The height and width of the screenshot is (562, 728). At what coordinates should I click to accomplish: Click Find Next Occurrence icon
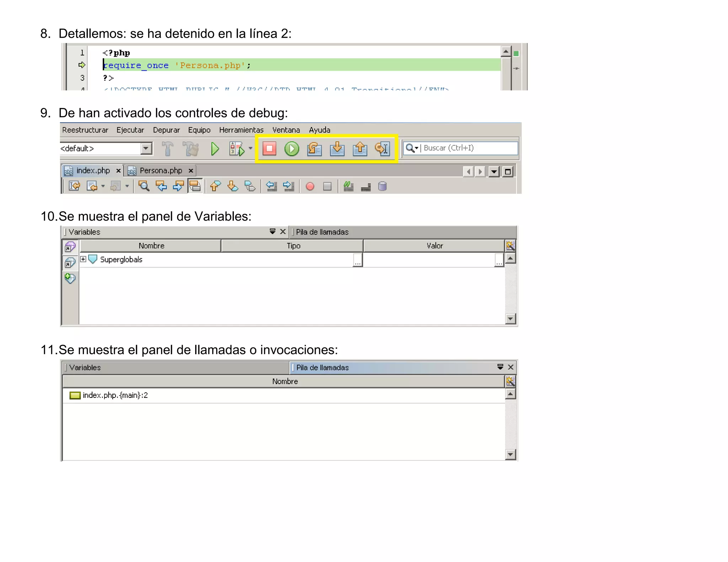(x=178, y=186)
